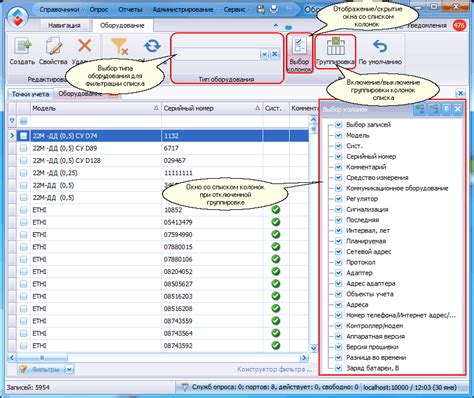
Task: Close the Оборудование document tab area
Action: coord(460,93)
